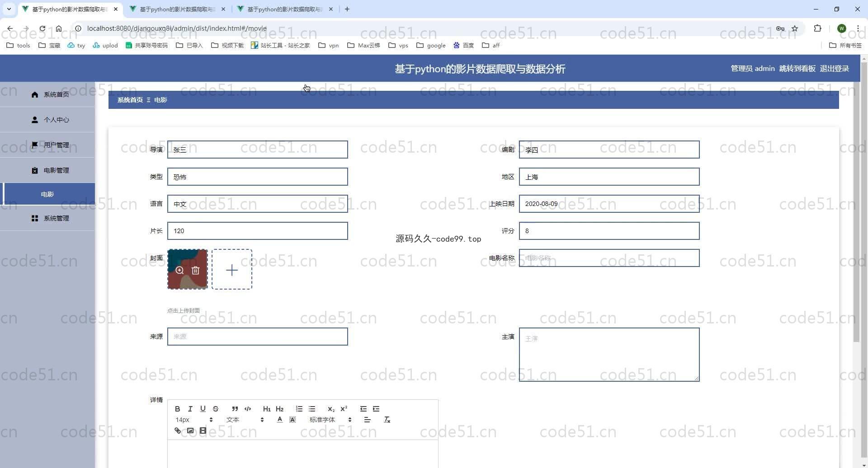868x468 pixels.
Task: Preview the uploaded cover image
Action: pyautogui.click(x=179, y=270)
